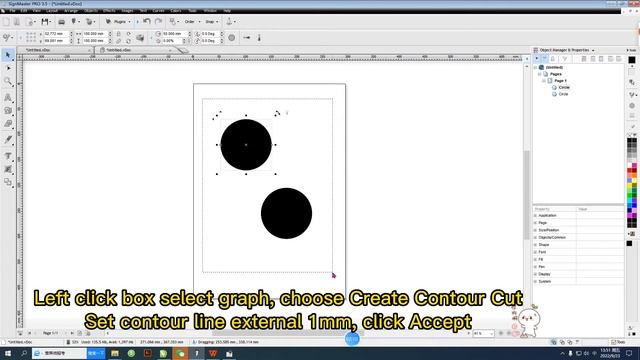640x360 pixels.
Task: Expand the Fill property group
Action: click(x=536, y=260)
